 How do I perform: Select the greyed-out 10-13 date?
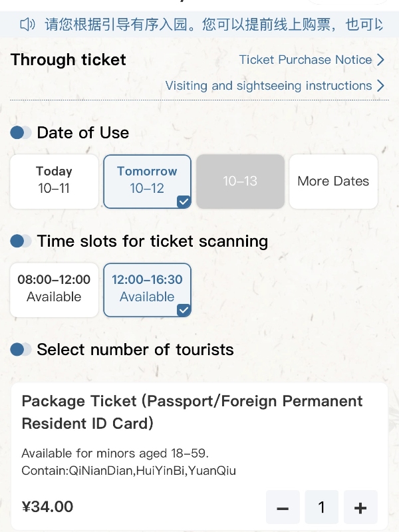(x=240, y=181)
